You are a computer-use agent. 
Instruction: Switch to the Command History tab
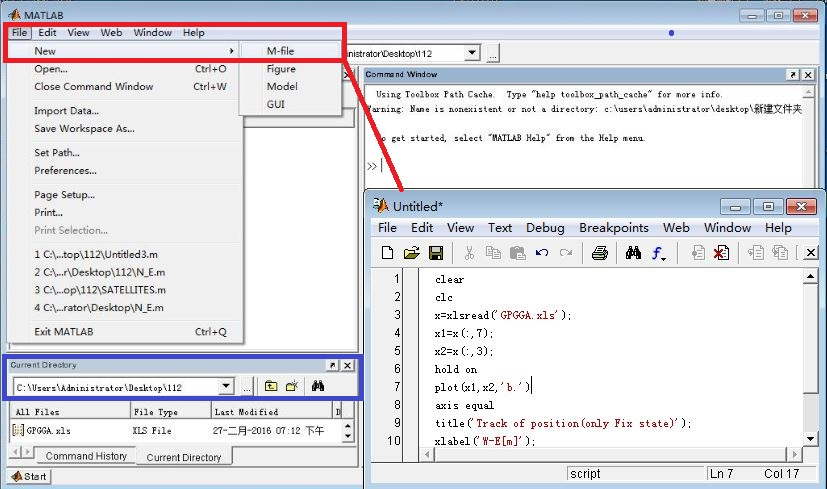[87, 456]
